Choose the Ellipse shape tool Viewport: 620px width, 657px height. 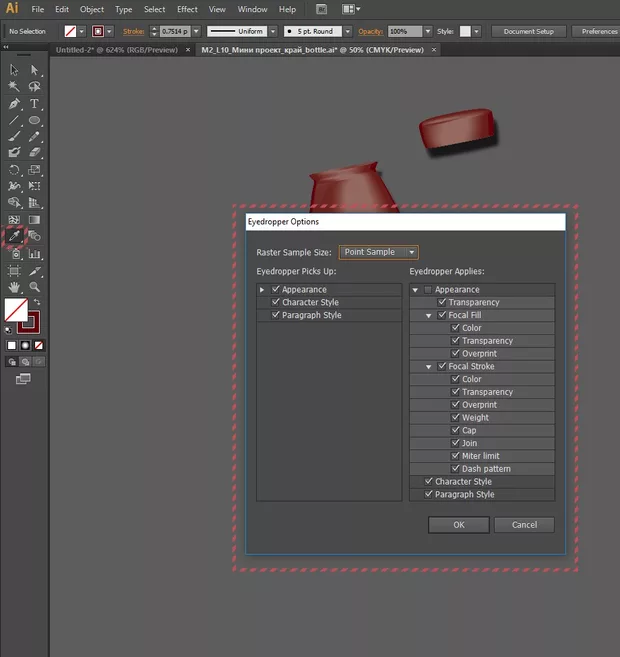coord(34,120)
